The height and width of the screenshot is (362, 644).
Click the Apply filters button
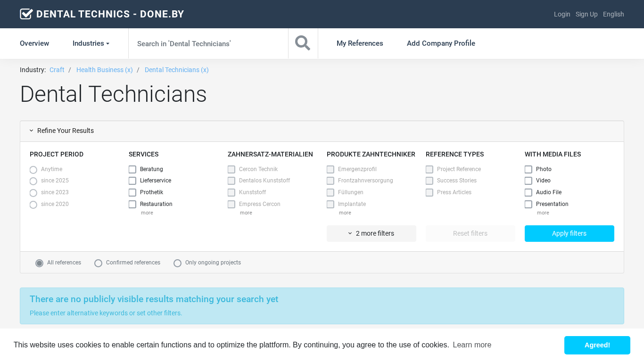pyautogui.click(x=570, y=233)
